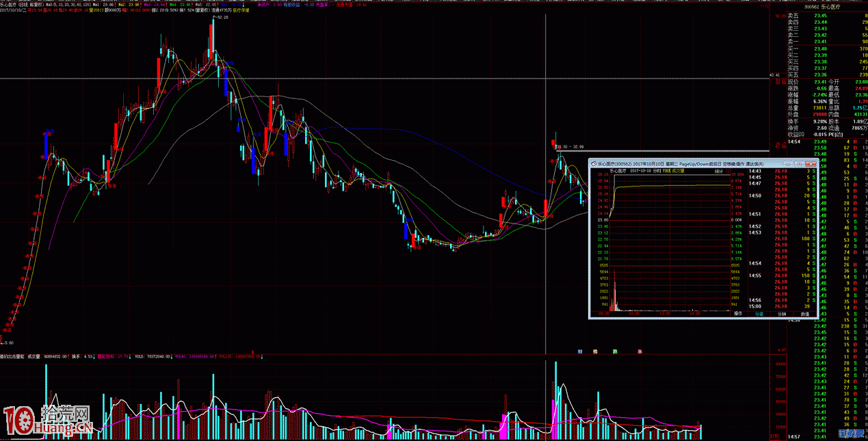Open the 数值 tab in popup
The image size is (868, 441).
pos(804,314)
